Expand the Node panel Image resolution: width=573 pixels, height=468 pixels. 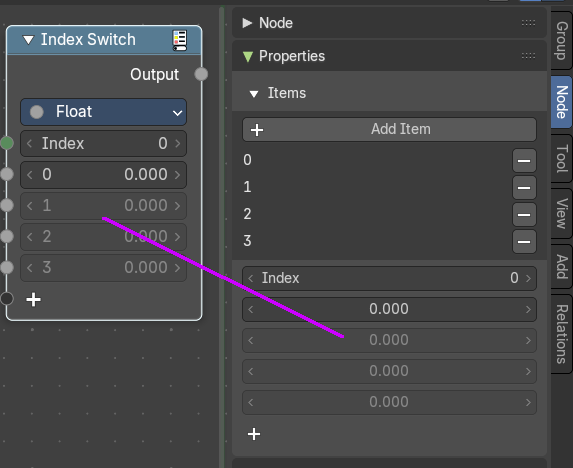click(247, 23)
